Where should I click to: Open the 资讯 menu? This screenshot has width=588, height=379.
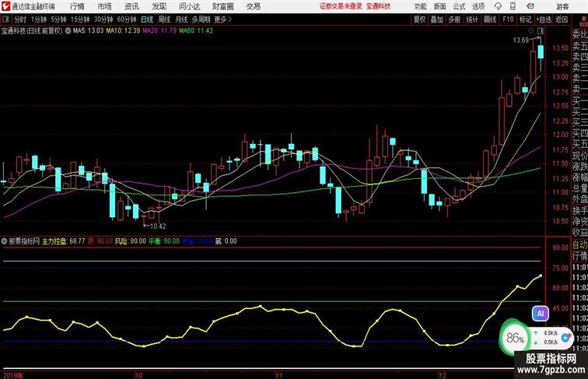131,6
